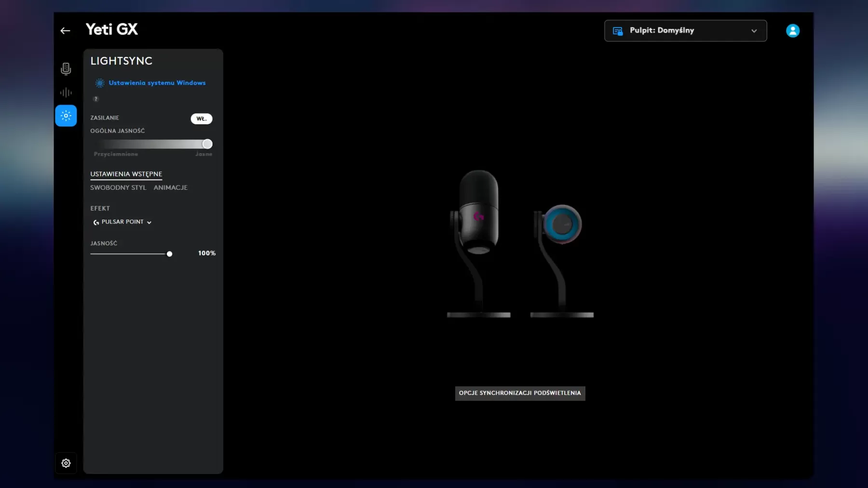
Task: Click the OGÓLNA JASNOŚĆ brightness slider handle
Action: click(207, 144)
